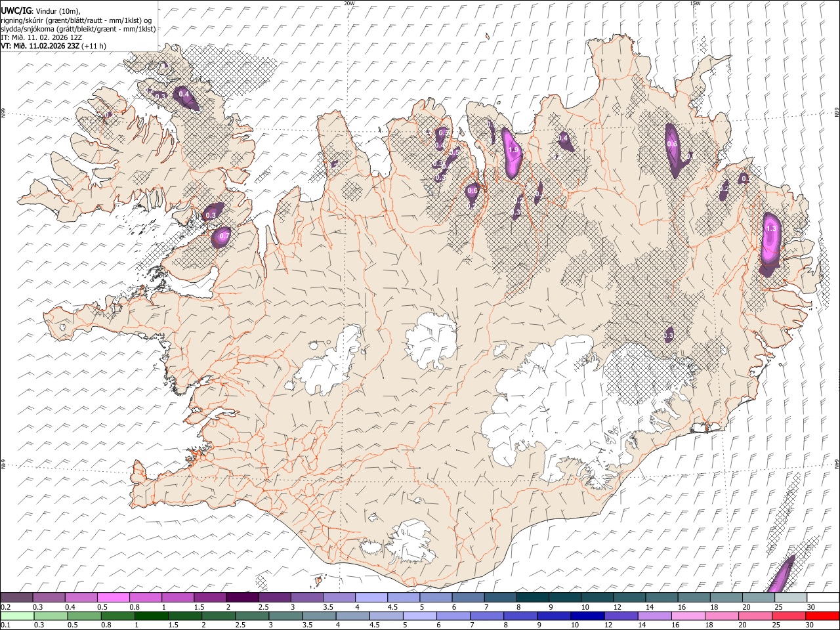Click the 'Vindur (10m)' caption text

click(58, 11)
